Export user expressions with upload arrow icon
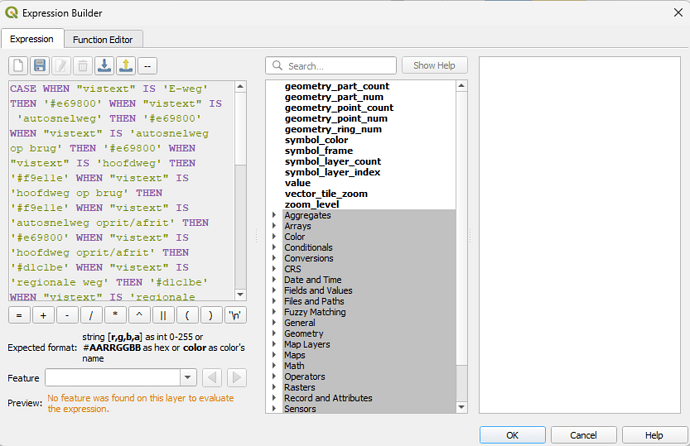The width and height of the screenshot is (690, 446). [126, 66]
